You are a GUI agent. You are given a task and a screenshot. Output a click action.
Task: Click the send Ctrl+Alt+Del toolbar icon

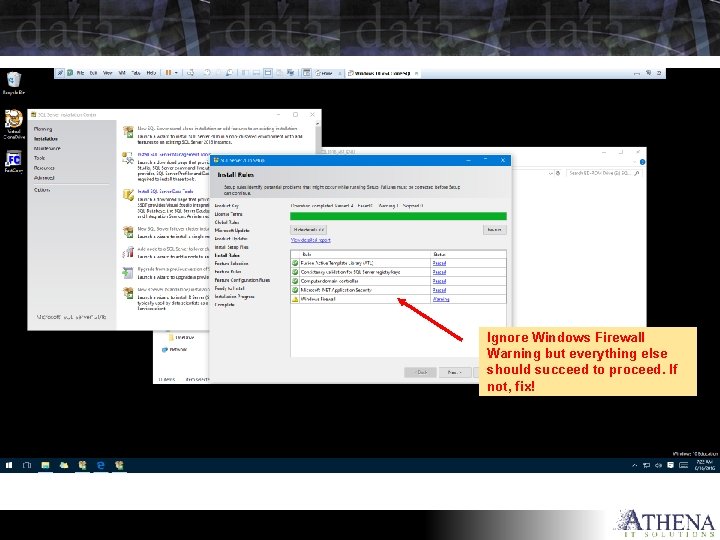pyautogui.click(x=191, y=73)
